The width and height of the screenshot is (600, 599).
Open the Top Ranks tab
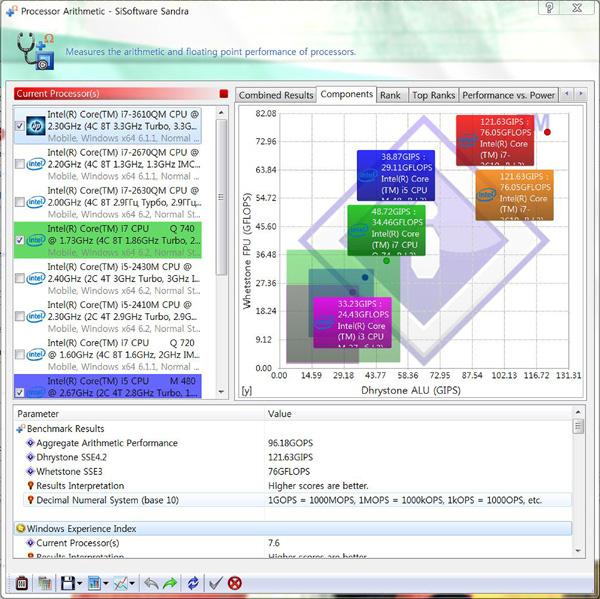(434, 95)
